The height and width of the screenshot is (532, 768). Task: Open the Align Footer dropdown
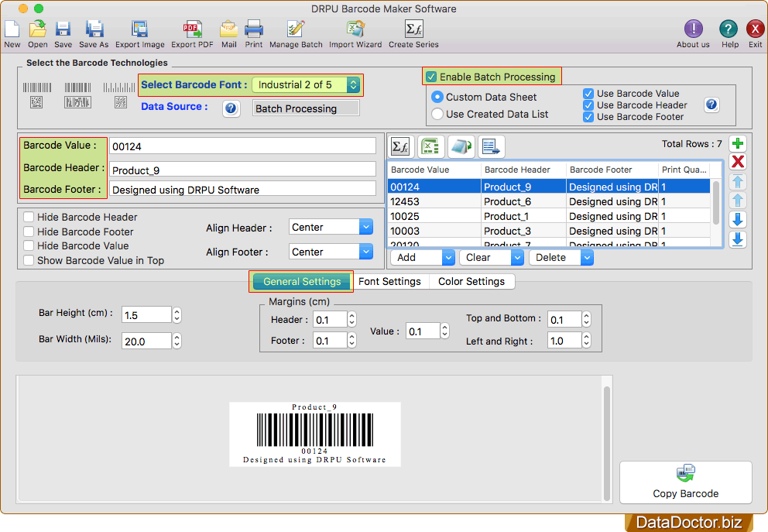click(x=331, y=252)
